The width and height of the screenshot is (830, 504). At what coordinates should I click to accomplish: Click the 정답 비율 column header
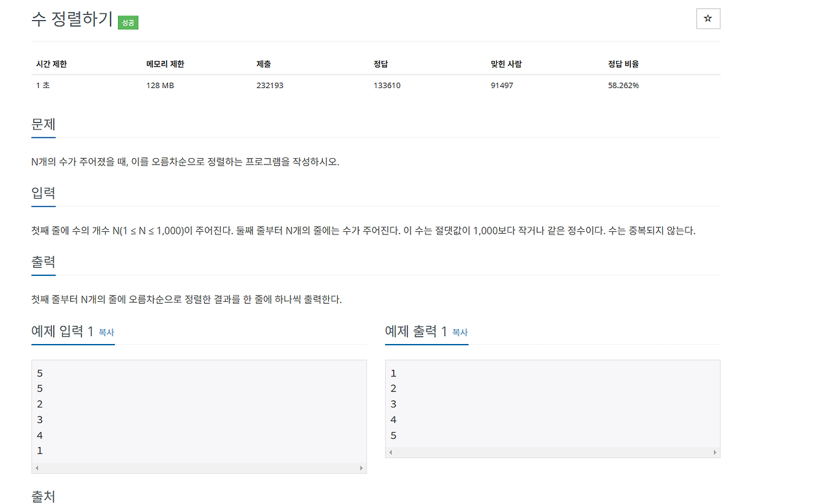coord(623,63)
